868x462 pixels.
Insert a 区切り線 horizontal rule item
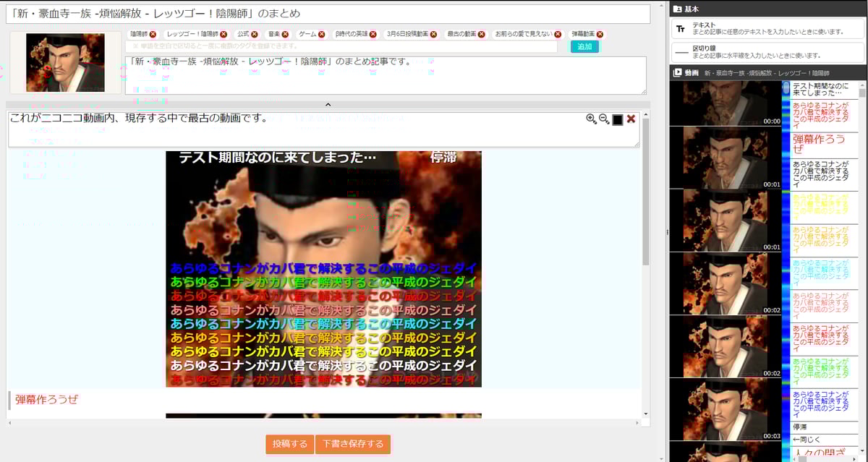[x=767, y=52]
